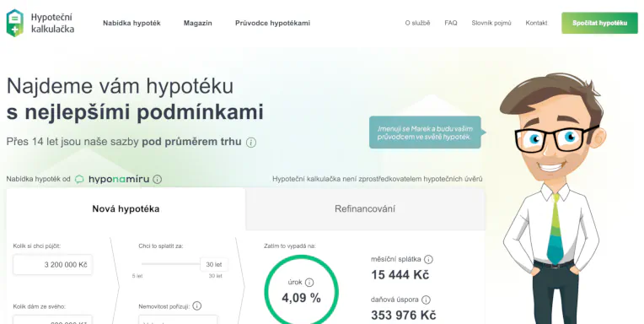Open info icon next to 'daňová úspora'
644x324 pixels.
pos(427,300)
